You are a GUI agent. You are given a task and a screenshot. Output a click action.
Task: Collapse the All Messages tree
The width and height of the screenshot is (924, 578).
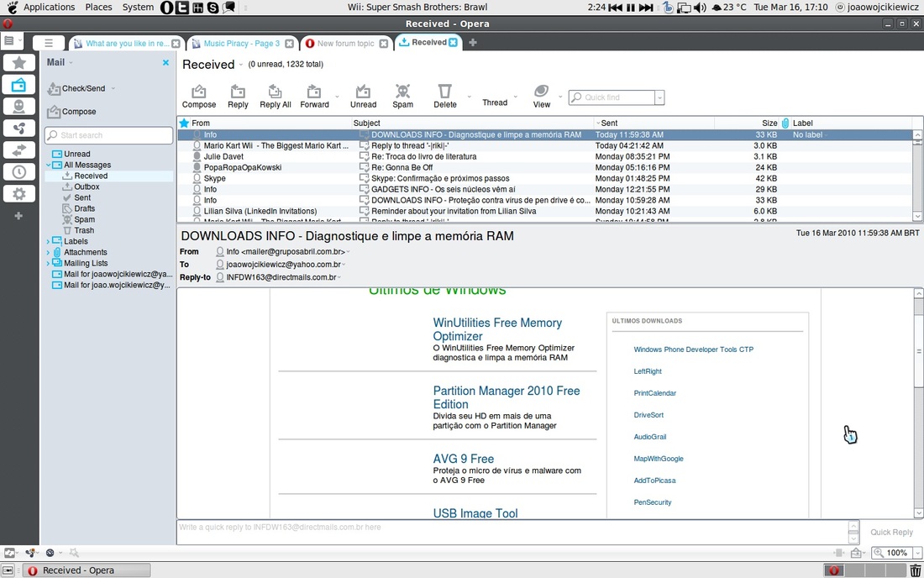(49, 165)
